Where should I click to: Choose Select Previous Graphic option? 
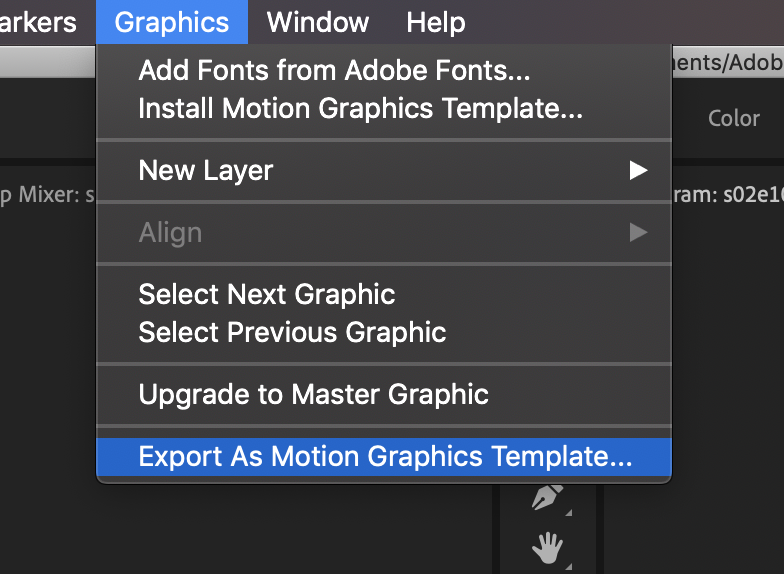(292, 332)
